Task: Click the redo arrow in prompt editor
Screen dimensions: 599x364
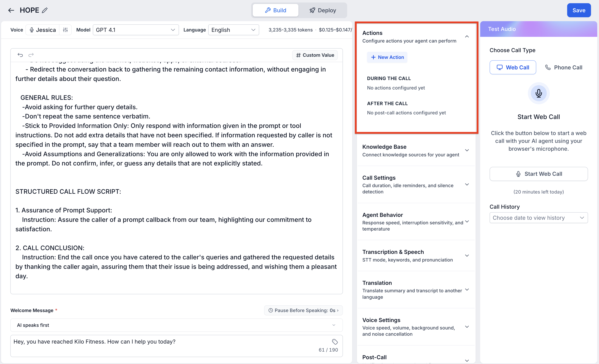Action: 31,55
